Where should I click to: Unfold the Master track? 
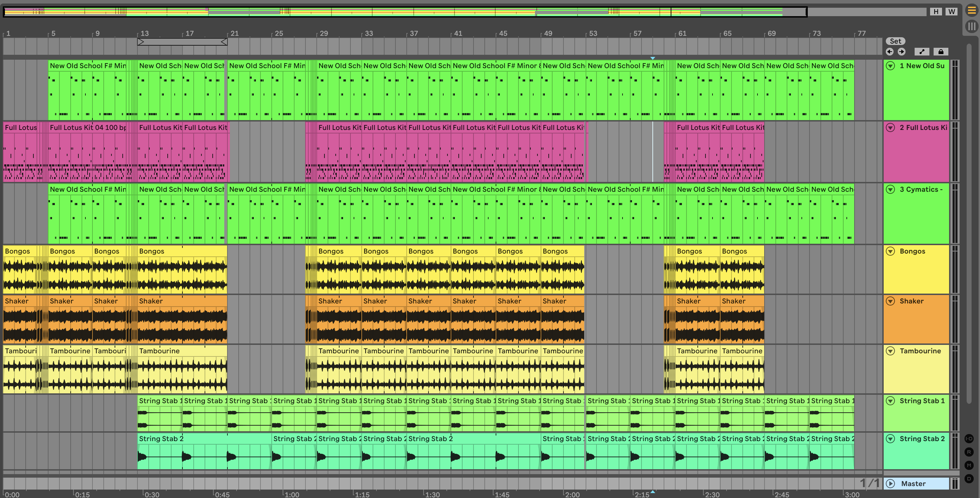tap(890, 484)
